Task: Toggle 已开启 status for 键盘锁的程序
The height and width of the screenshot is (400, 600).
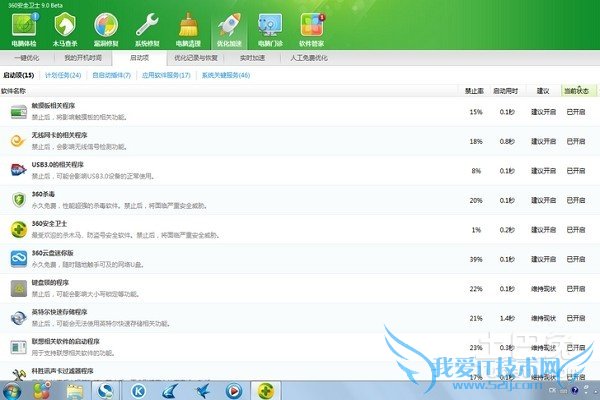Action: click(x=576, y=289)
